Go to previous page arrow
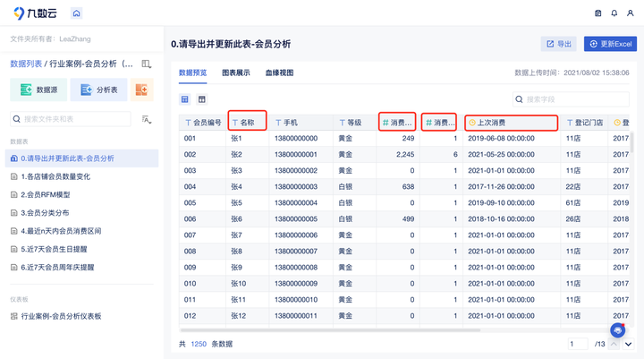Screen dimensions: 644x359 [x=614, y=344]
